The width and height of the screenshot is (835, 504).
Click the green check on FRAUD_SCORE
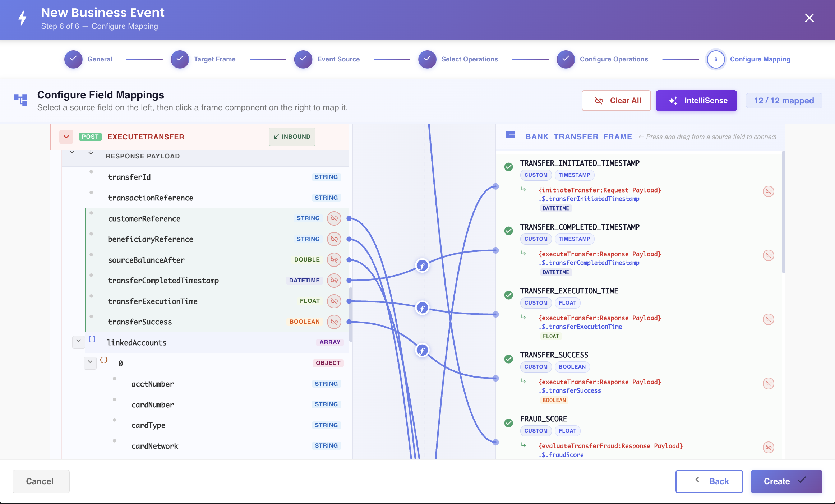508,423
